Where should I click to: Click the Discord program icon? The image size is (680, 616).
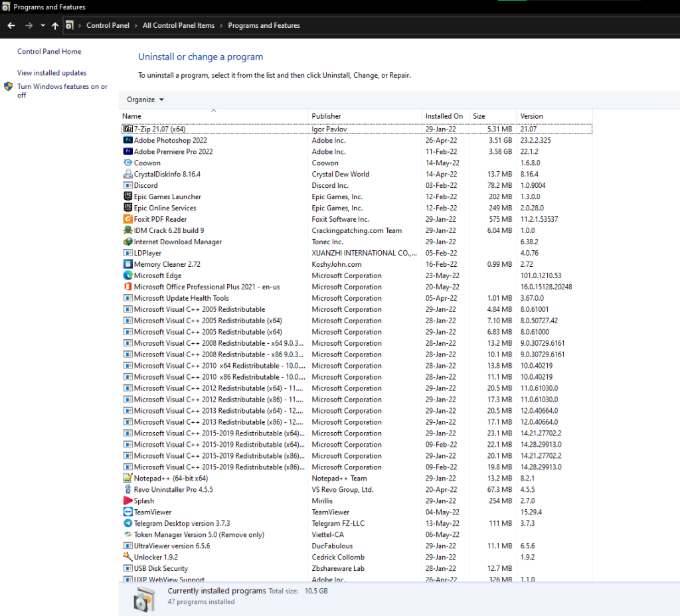[x=127, y=185]
